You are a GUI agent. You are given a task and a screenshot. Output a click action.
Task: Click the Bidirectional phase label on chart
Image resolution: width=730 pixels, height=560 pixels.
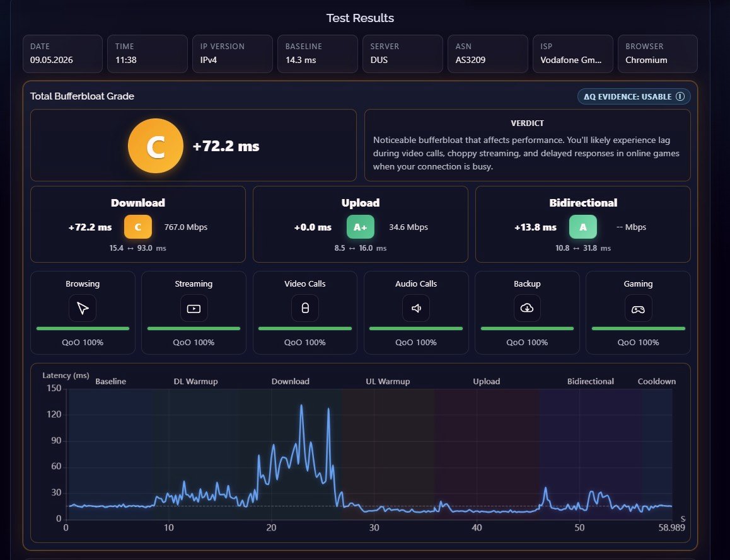click(590, 381)
